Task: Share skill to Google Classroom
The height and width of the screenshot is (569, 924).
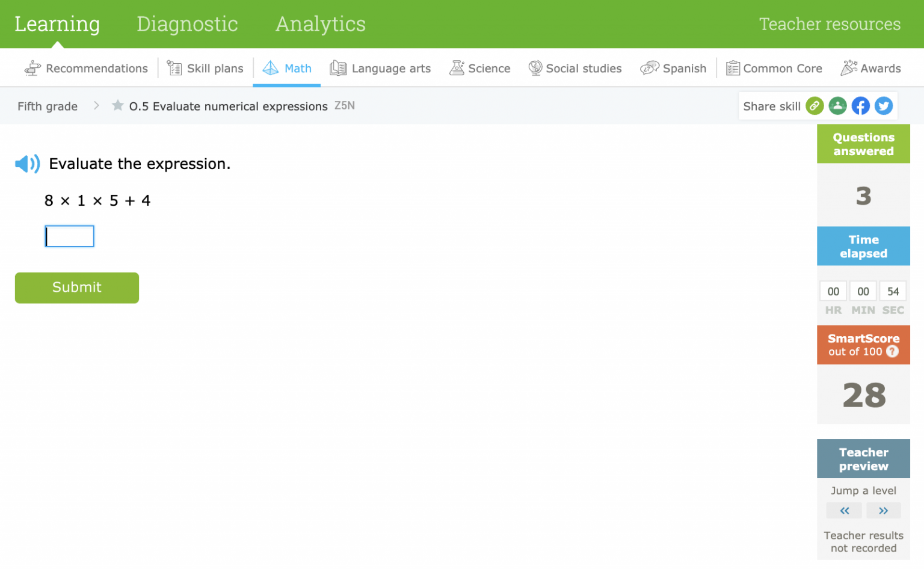Action: (837, 105)
